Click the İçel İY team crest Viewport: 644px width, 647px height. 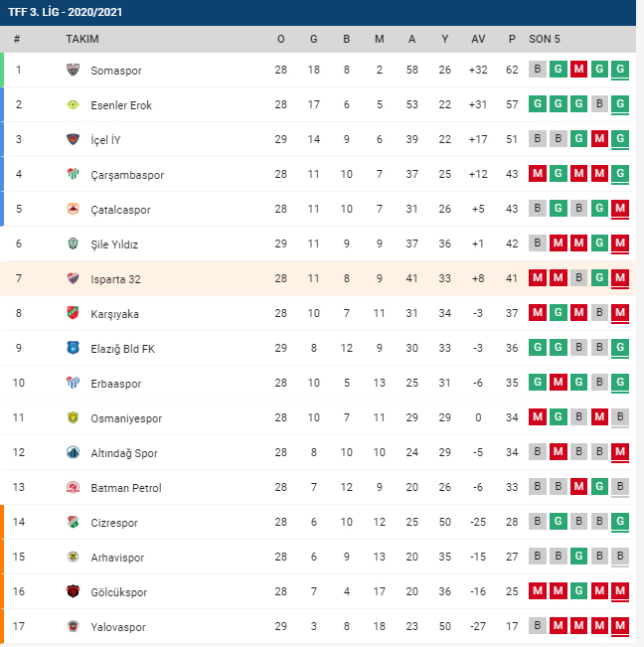(x=73, y=139)
